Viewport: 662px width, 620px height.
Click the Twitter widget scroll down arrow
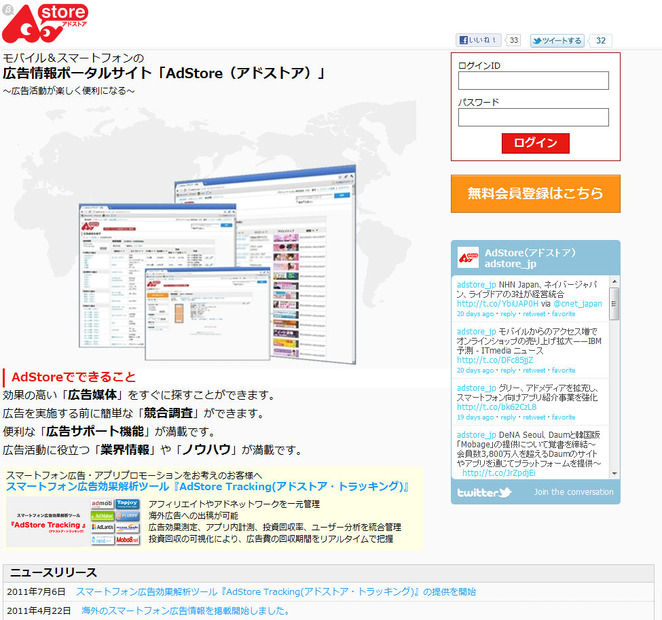[615, 474]
